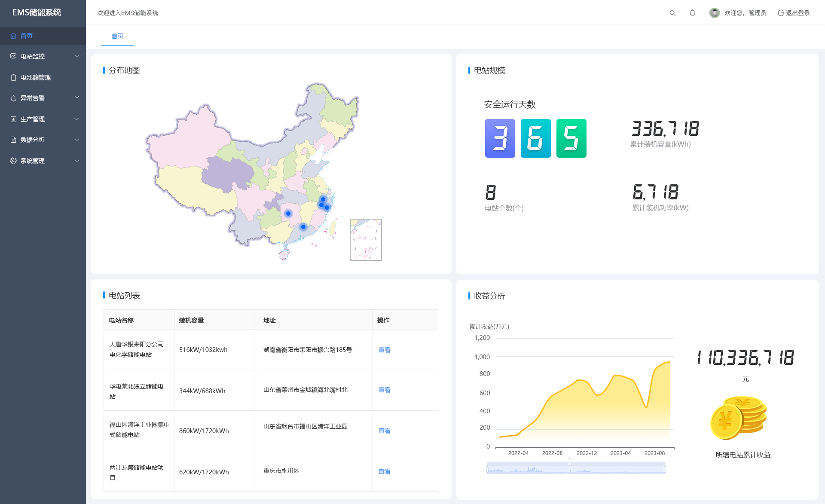825x504 pixels.
Task: View details for 两江龙盛储能电站项目
Action: [384, 471]
